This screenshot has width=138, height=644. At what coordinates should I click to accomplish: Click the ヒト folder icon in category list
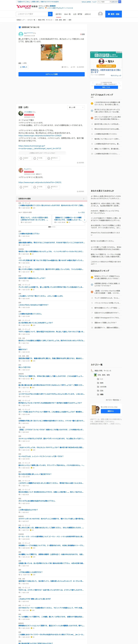[98, 379]
